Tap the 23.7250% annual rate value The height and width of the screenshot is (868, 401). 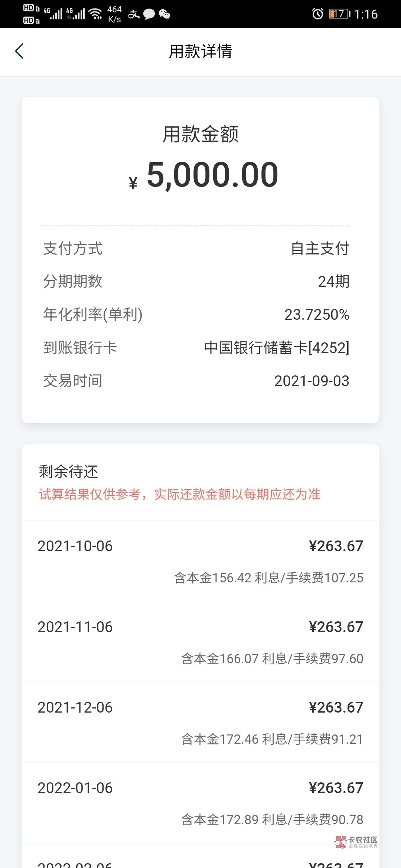(x=317, y=315)
